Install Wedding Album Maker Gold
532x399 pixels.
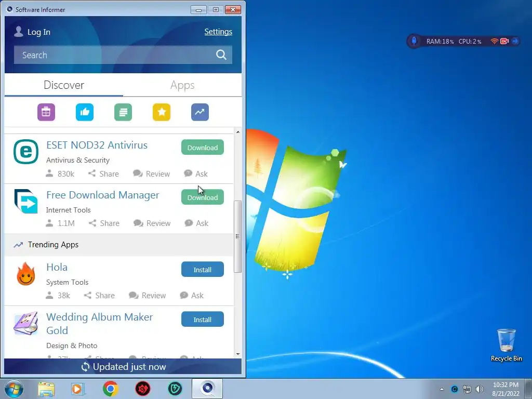tap(203, 320)
